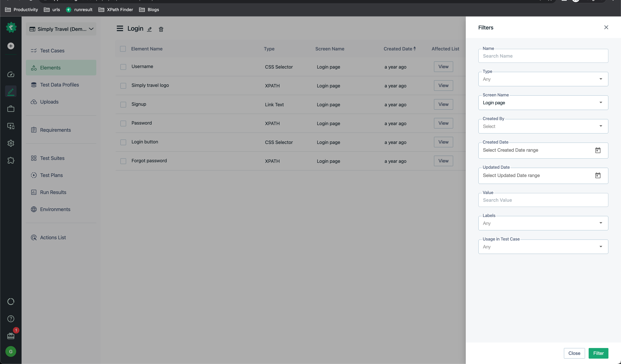The image size is (621, 364).
Task: Open the Updated Date calendar picker
Action: point(598,175)
